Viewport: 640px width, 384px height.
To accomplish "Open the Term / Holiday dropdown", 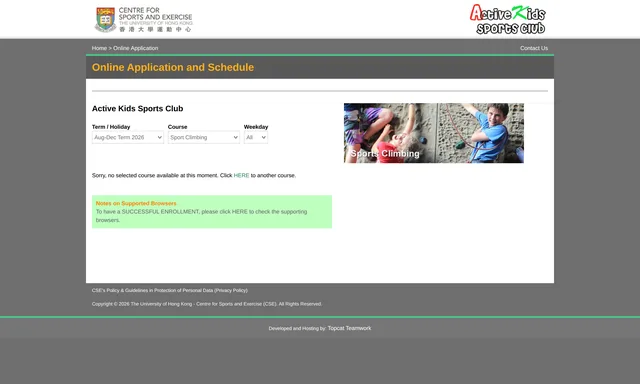I will [x=128, y=138].
